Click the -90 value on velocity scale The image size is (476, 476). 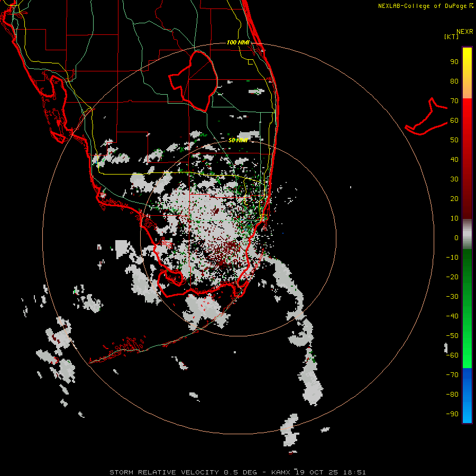[452, 414]
